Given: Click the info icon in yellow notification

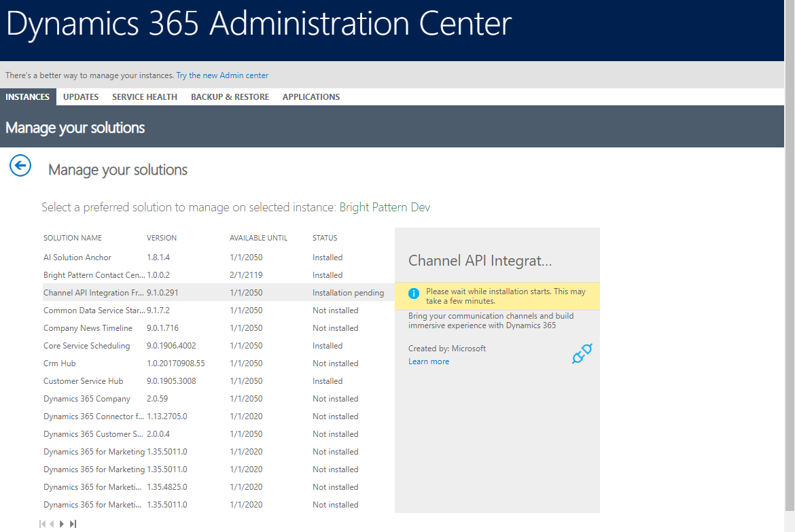Looking at the screenshot, I should click(x=414, y=293).
